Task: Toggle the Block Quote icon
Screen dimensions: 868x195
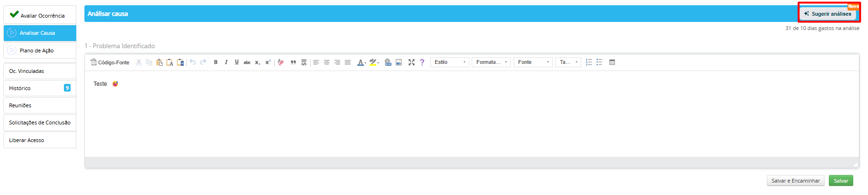Action: pyautogui.click(x=293, y=62)
